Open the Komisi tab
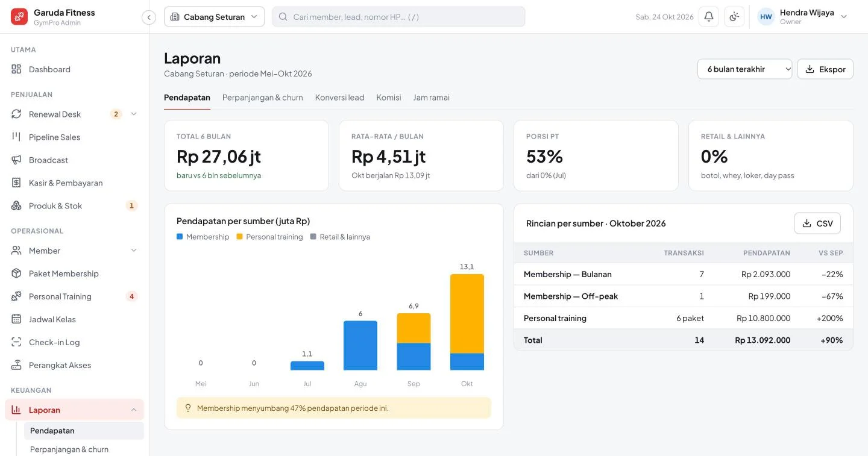Viewport: 868px width, 456px height. click(x=389, y=98)
